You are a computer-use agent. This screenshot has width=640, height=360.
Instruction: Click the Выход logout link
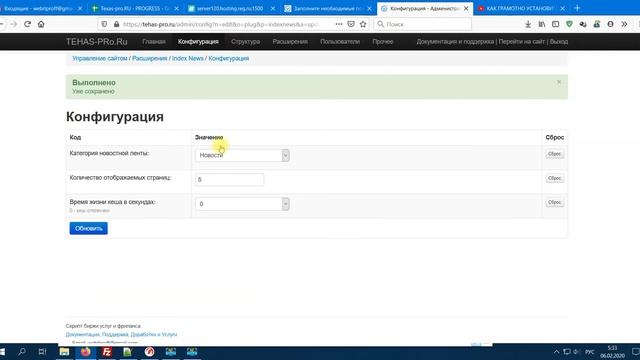point(559,42)
